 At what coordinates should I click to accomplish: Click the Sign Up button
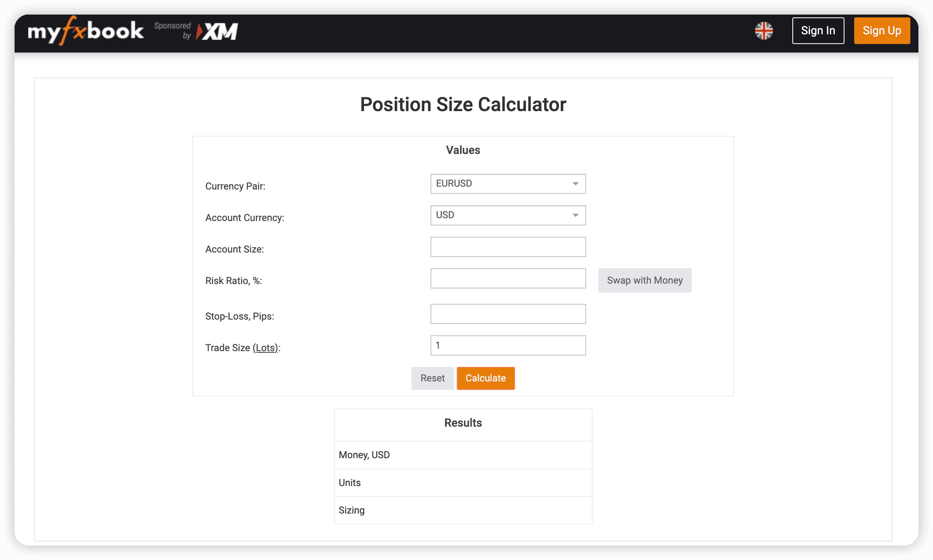pos(882,31)
